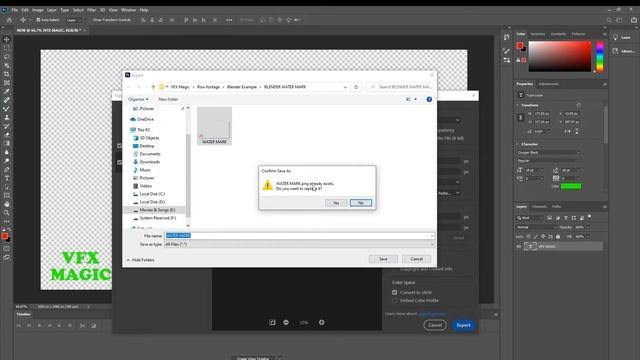
Task: Select the Rectangular Marquee tool
Action: click(7, 48)
